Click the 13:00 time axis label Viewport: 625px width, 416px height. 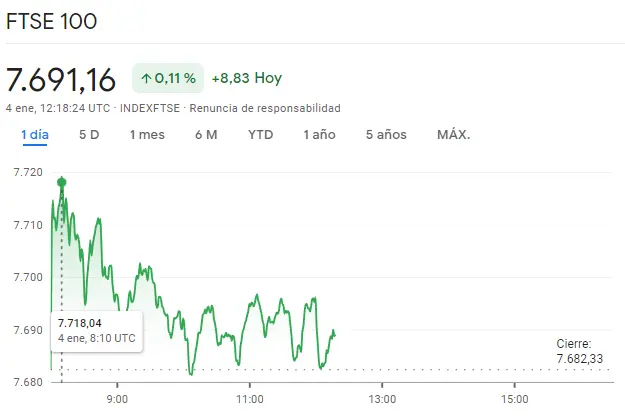[x=381, y=400]
